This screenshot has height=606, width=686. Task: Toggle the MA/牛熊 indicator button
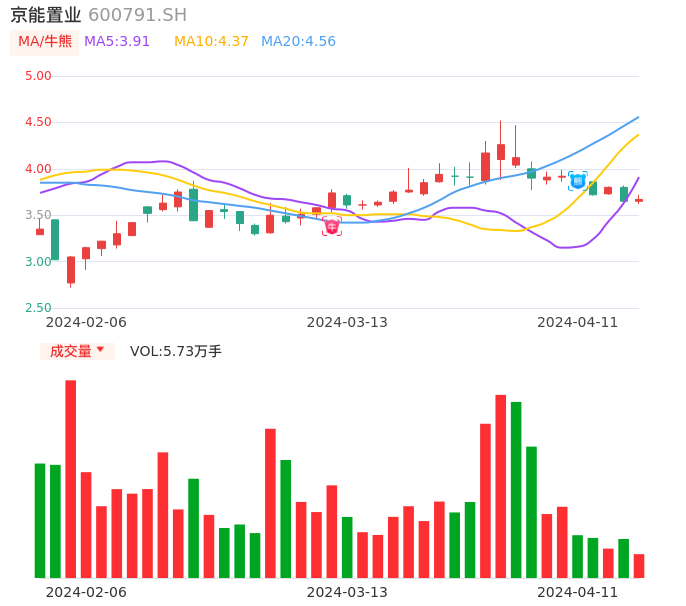(x=45, y=42)
